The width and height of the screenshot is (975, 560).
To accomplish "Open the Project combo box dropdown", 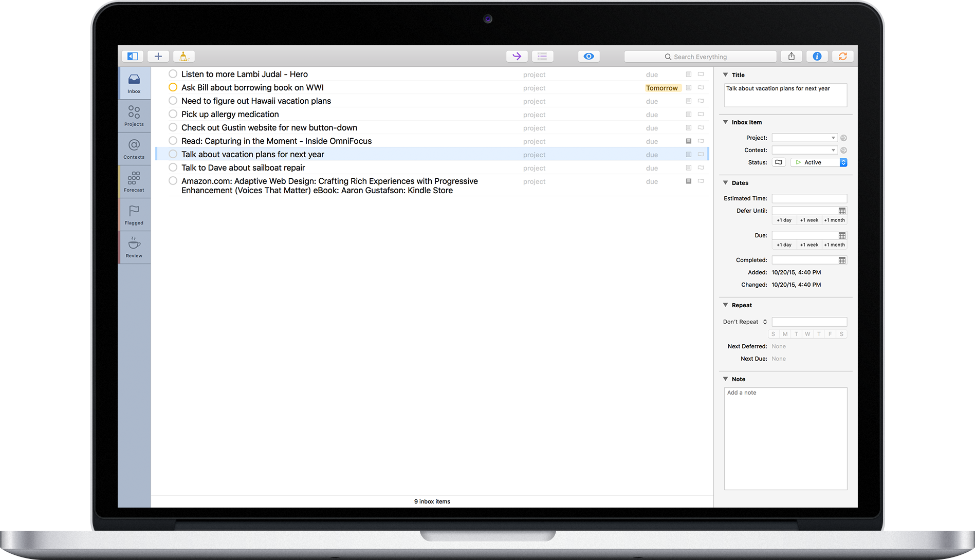I will (x=833, y=138).
